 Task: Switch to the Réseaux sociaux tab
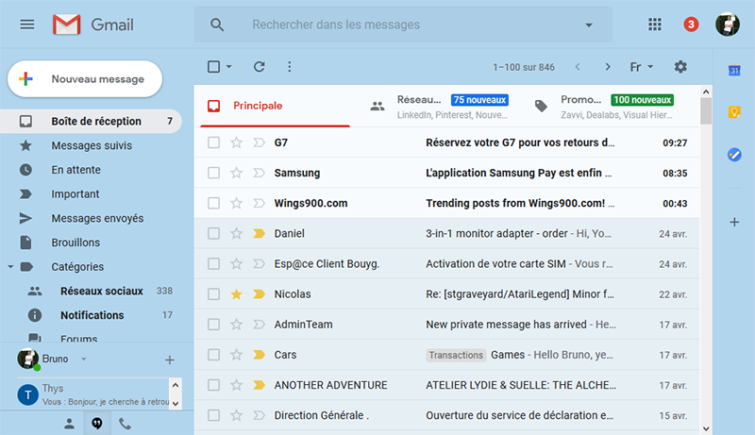click(440, 106)
